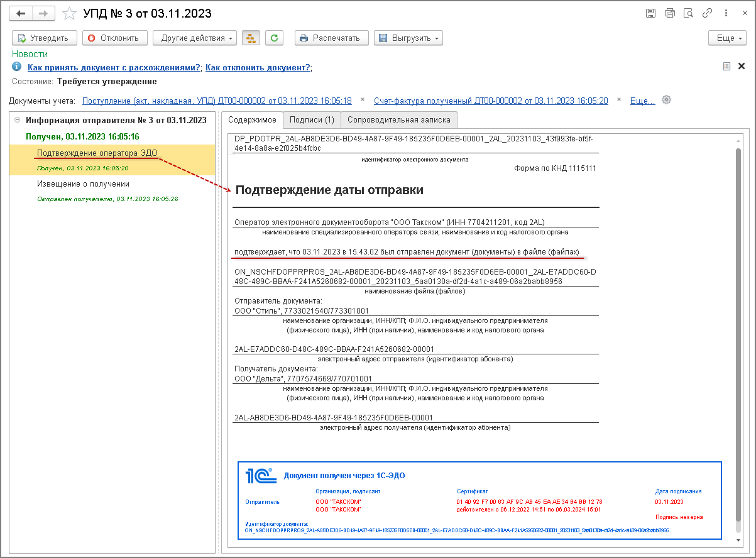The height and width of the screenshot is (558, 756).
Task: Open Поступление (акт, накладная, УПД) ДТ00-000002 link
Action: coord(217,101)
